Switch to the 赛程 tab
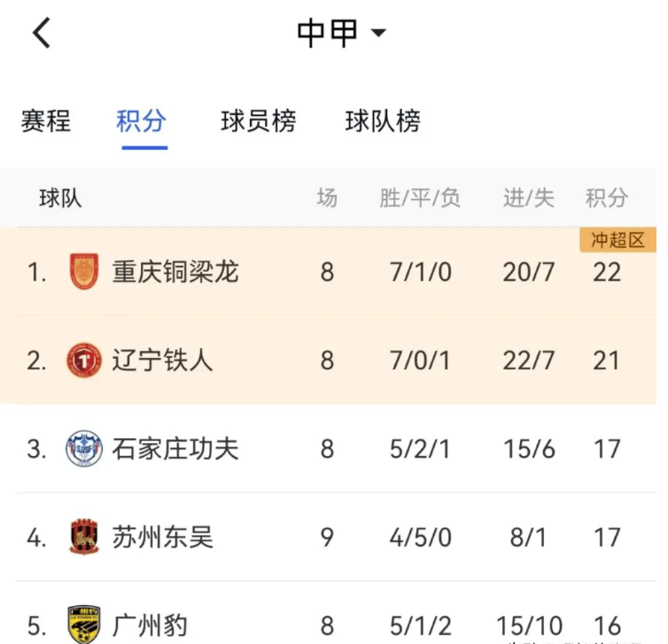 tap(46, 121)
